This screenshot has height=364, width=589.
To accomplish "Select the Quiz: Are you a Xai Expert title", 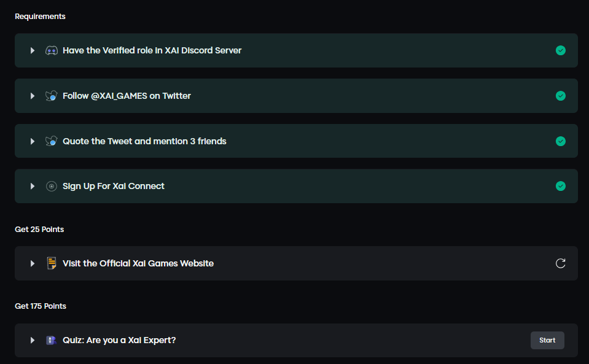I will (119, 340).
